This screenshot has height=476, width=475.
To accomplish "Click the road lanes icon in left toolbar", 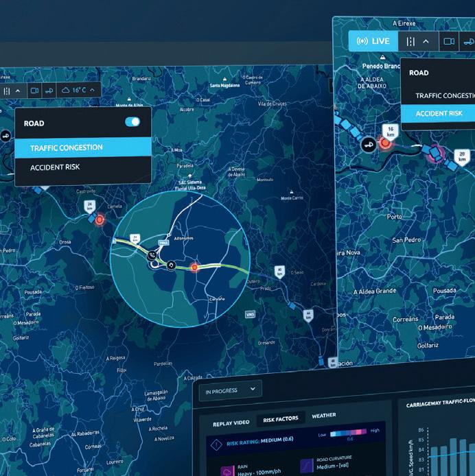I will point(7,91).
